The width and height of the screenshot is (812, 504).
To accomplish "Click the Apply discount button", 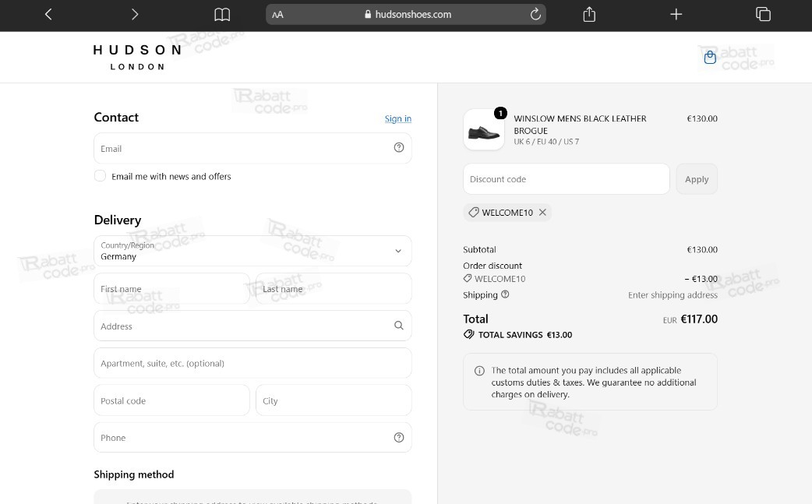I will pyautogui.click(x=697, y=179).
